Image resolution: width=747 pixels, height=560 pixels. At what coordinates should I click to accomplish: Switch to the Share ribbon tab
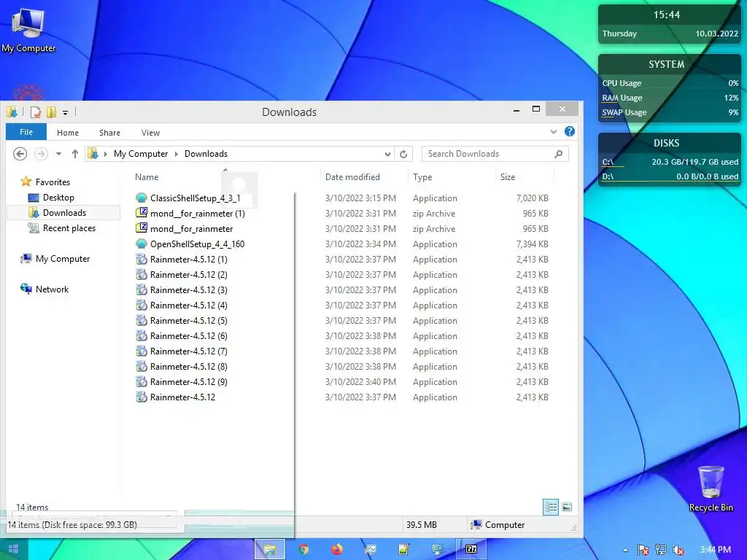pos(109,133)
